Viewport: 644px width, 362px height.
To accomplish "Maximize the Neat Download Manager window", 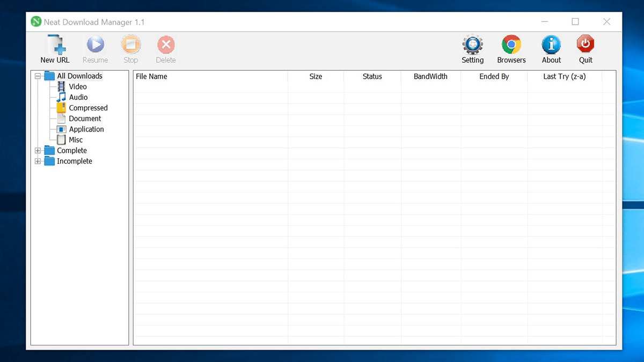I will click(575, 22).
